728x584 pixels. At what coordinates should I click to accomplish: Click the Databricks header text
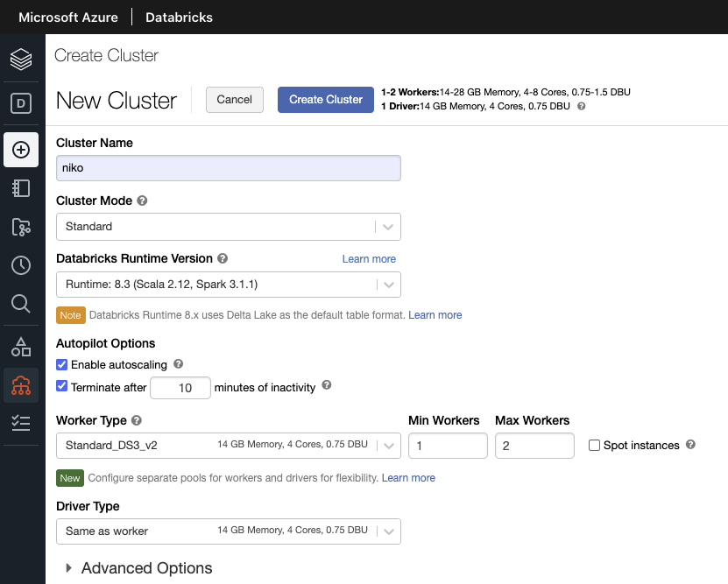coord(180,18)
